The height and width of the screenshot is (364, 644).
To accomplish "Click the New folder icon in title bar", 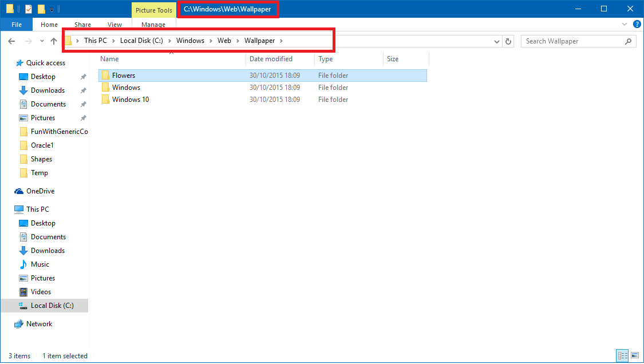I will (41, 9).
